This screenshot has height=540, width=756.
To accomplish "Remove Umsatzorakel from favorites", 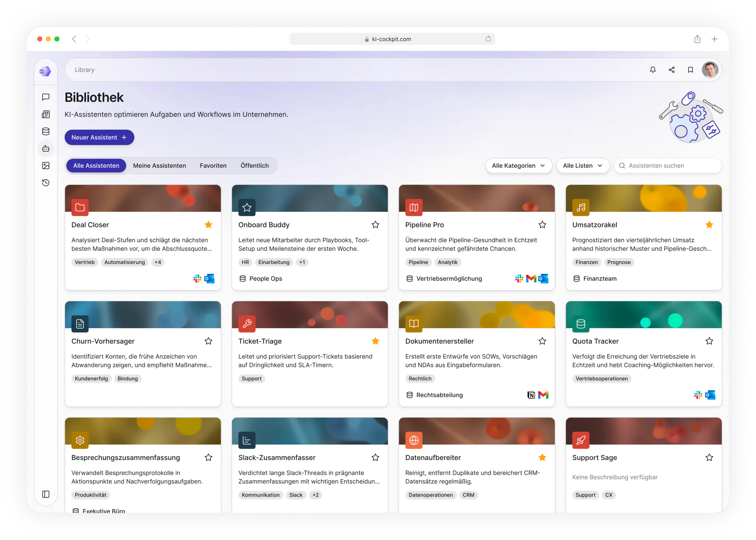I will click(x=709, y=225).
